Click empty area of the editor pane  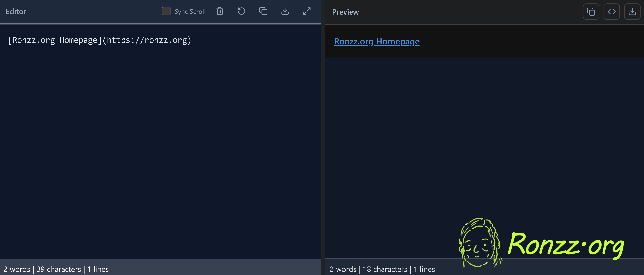point(160,150)
